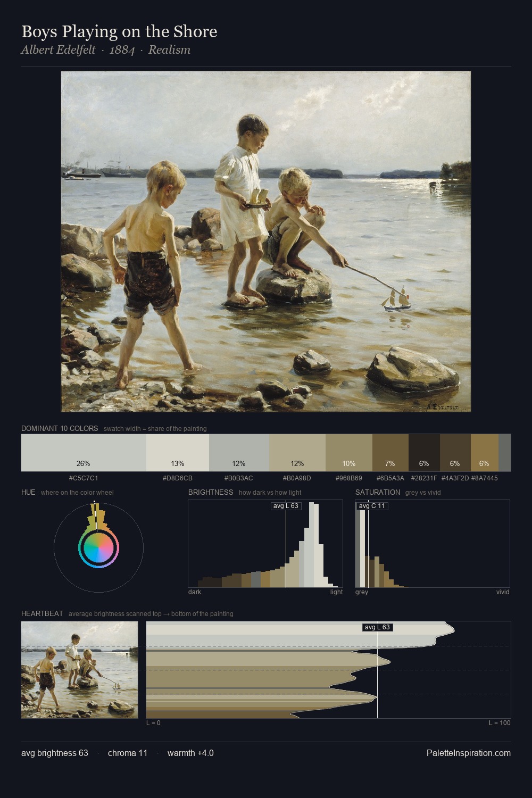Click the "SATURATION" section heading

(378, 492)
